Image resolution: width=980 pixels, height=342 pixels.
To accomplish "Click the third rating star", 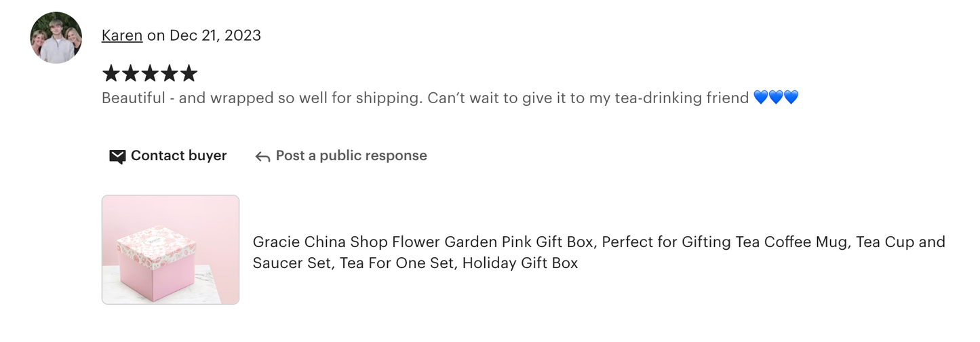I will 150,73.
